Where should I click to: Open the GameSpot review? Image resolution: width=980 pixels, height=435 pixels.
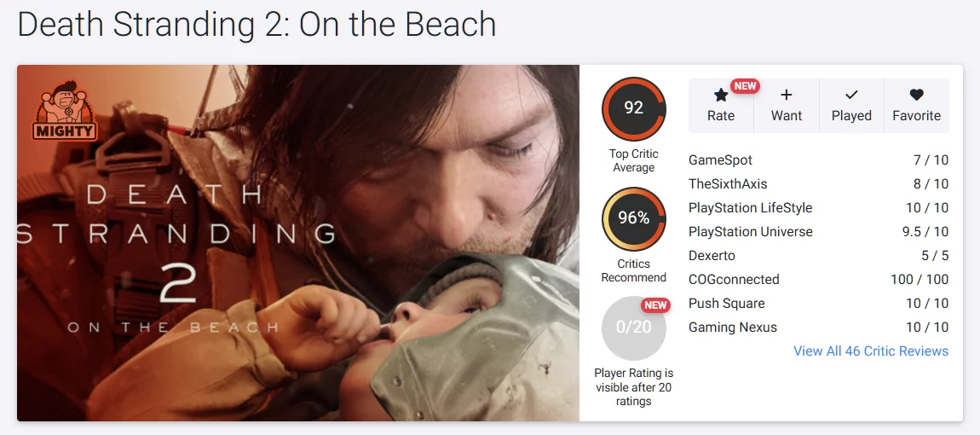tap(720, 160)
